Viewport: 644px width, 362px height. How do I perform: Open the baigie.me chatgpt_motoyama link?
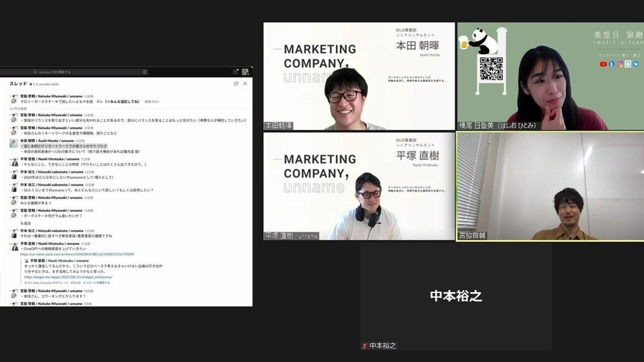coord(68,277)
